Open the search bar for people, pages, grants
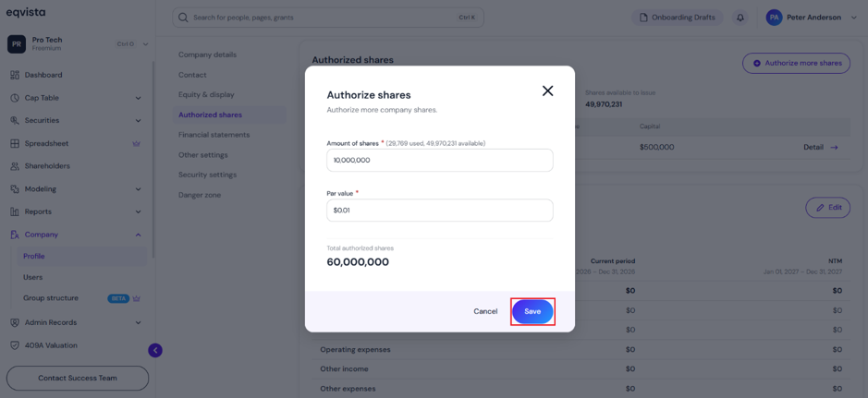Viewport: 868px width, 398px height. pos(328,18)
